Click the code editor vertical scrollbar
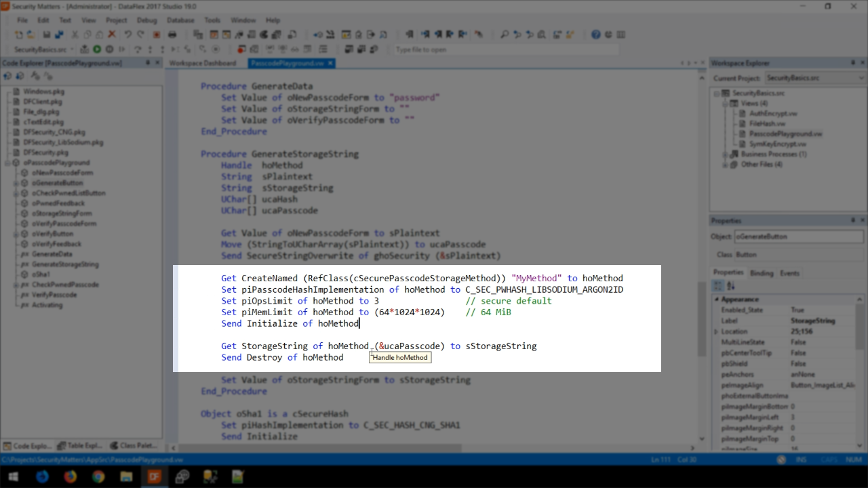 702,271
